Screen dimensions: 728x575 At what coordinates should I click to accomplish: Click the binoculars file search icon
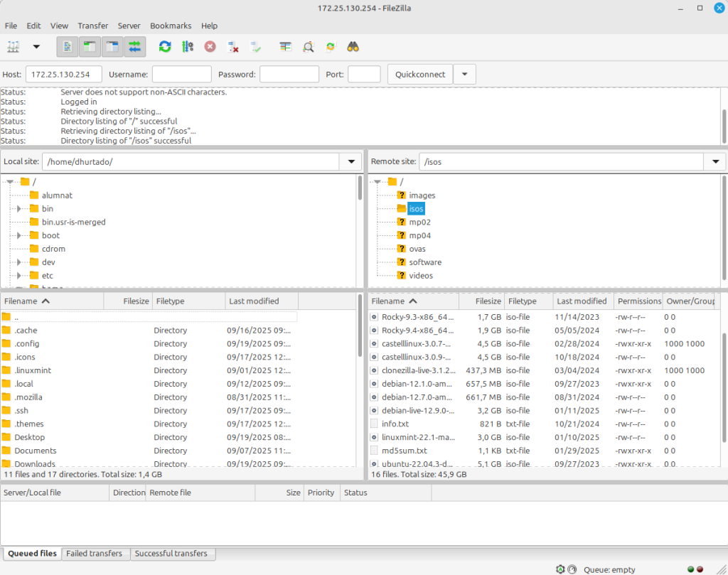[x=353, y=47]
